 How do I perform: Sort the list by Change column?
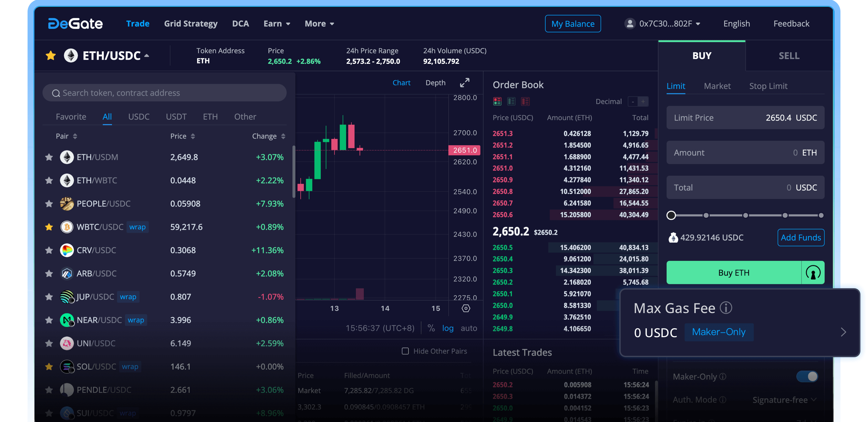pyautogui.click(x=269, y=136)
